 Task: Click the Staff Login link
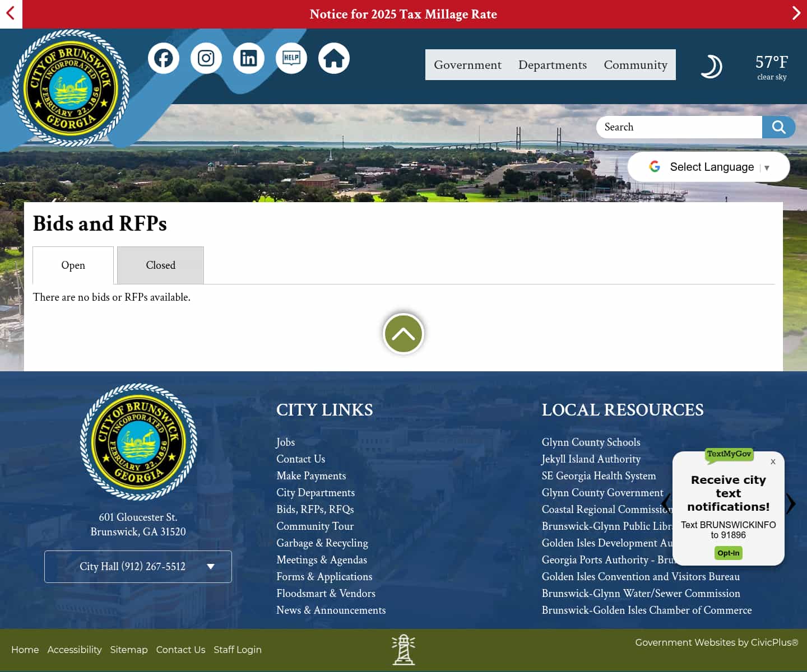238,650
